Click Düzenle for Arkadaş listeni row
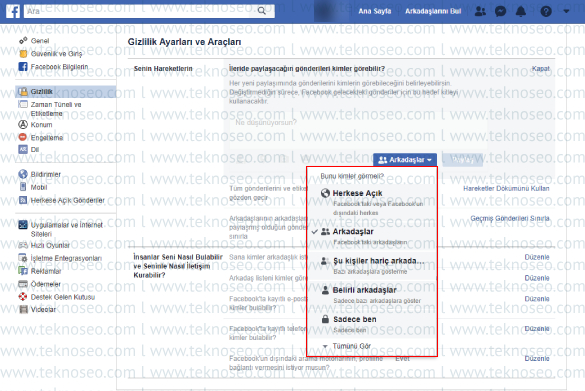 537,278
